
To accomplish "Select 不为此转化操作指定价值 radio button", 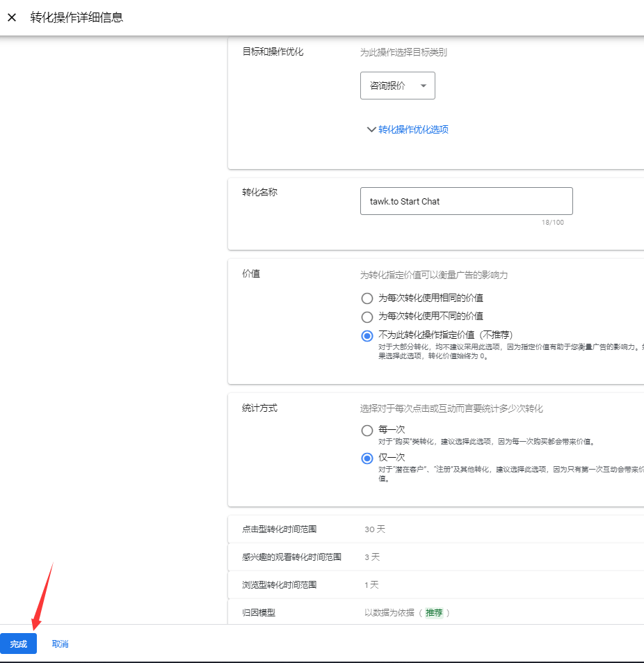I will click(367, 335).
